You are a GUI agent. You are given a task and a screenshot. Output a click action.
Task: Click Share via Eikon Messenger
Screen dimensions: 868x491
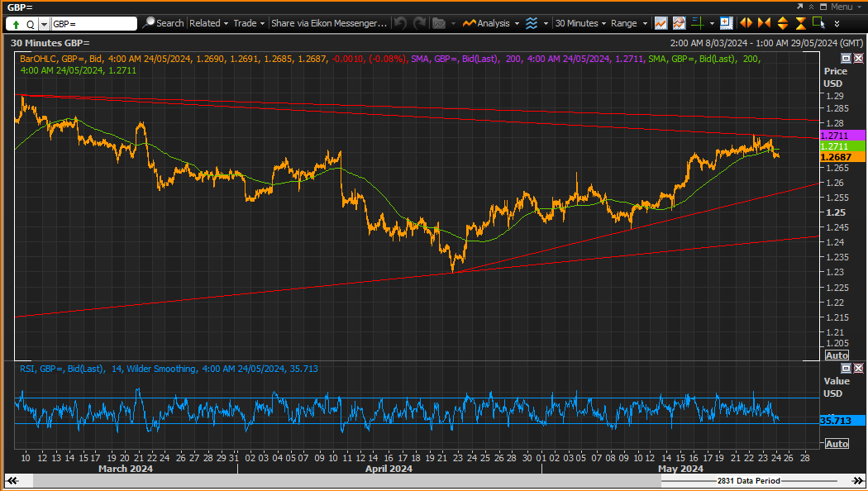[329, 23]
